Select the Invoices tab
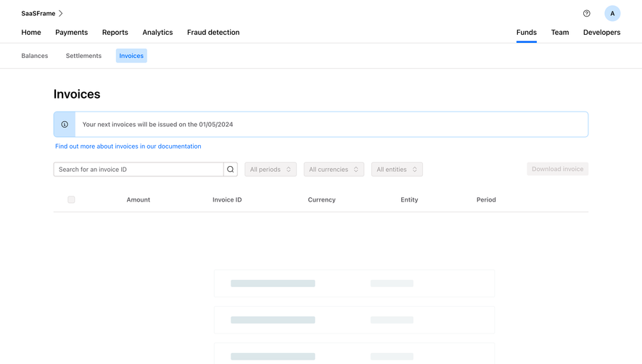642x364 pixels. [x=131, y=56]
